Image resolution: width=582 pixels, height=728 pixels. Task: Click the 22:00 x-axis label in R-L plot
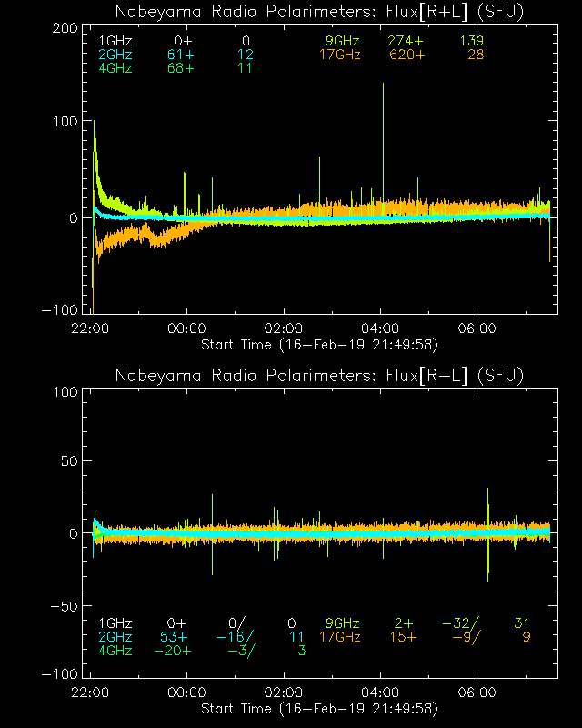point(90,693)
